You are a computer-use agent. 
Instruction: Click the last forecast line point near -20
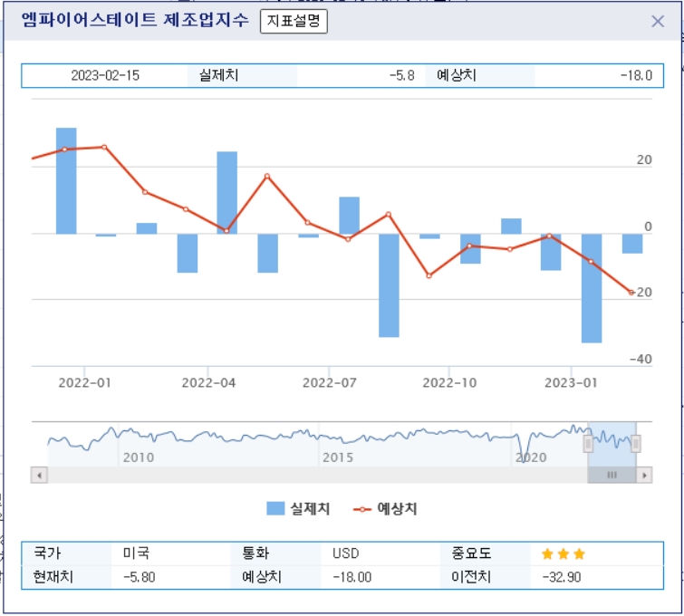[x=631, y=293]
